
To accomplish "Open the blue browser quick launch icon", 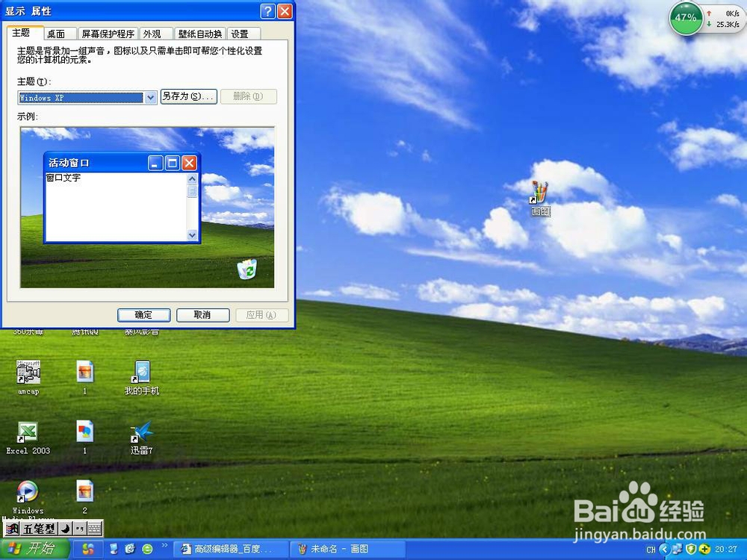I will click(x=130, y=549).
